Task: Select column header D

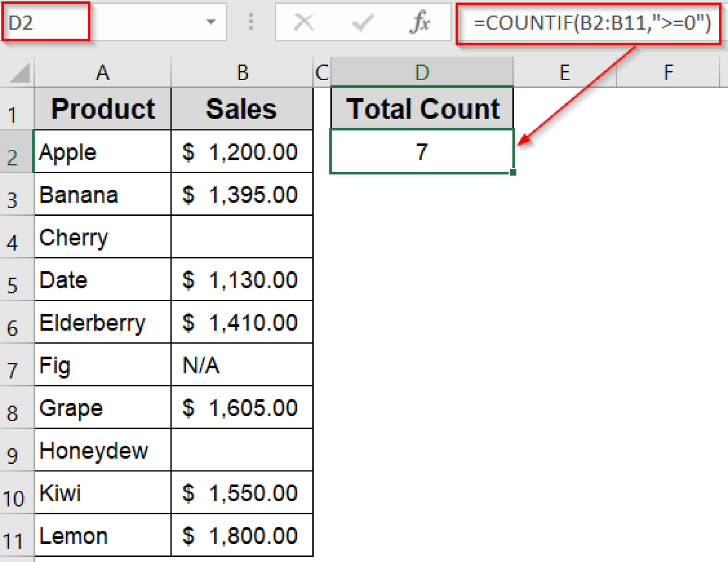Action: (x=421, y=72)
